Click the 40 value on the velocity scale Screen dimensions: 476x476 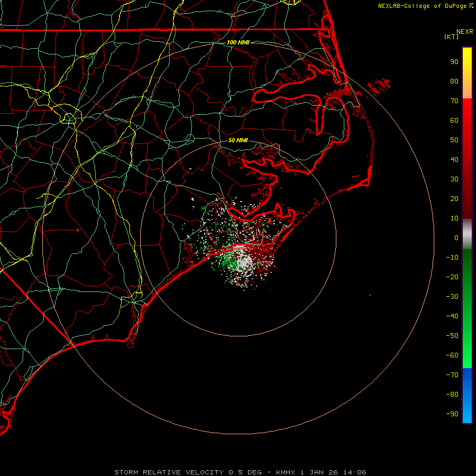click(454, 160)
